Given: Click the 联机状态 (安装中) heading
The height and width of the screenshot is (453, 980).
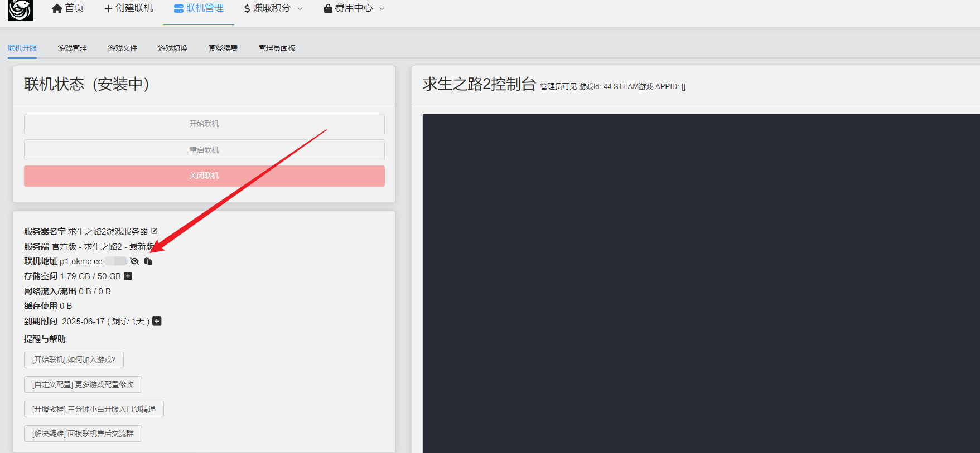Looking at the screenshot, I should coord(87,84).
